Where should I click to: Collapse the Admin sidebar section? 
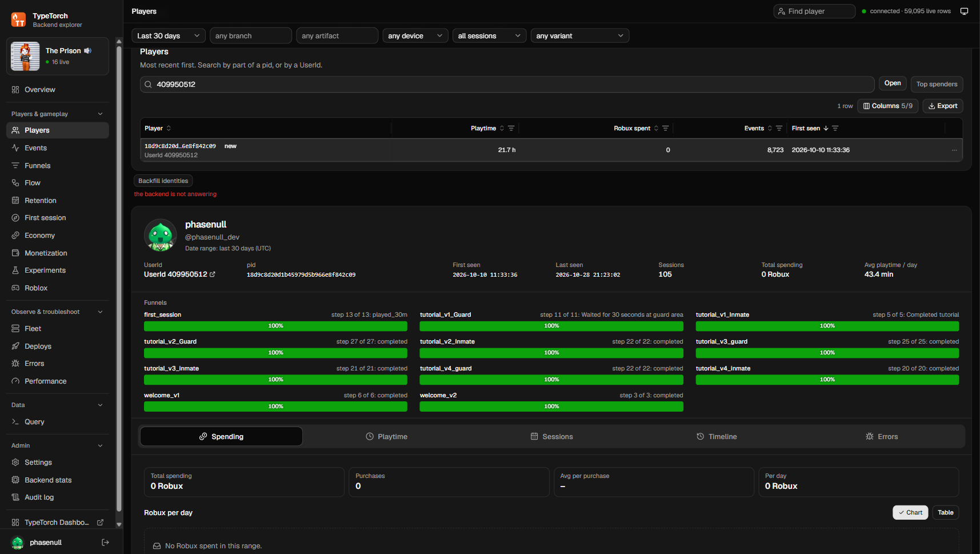click(57, 446)
